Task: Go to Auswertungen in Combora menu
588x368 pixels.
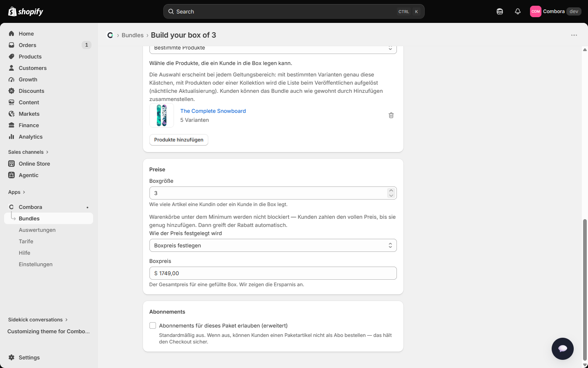Action: [37, 230]
